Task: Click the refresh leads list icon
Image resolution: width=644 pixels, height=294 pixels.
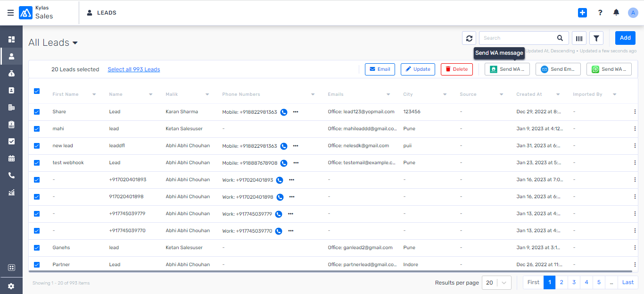Action: [469, 38]
